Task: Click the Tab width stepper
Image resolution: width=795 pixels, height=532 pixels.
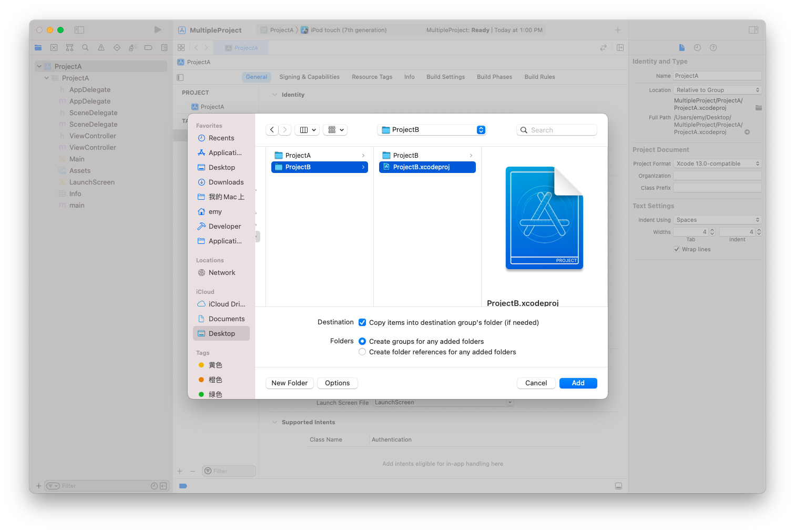Action: coord(712,232)
